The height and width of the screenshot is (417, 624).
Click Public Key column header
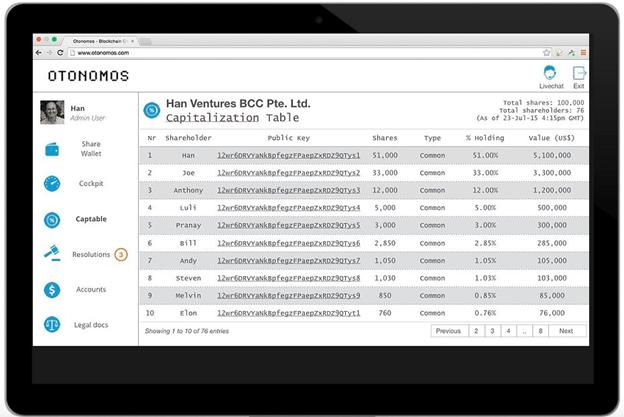coord(289,138)
